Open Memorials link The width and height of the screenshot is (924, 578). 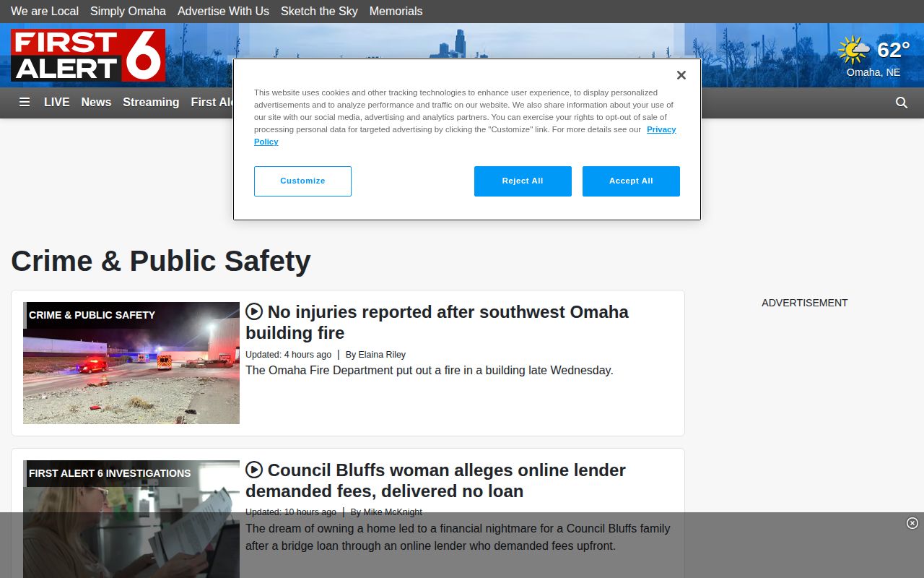pos(396,12)
